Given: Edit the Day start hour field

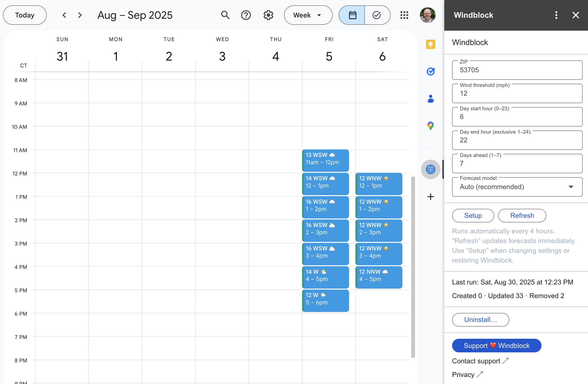Looking at the screenshot, I should 517,117.
